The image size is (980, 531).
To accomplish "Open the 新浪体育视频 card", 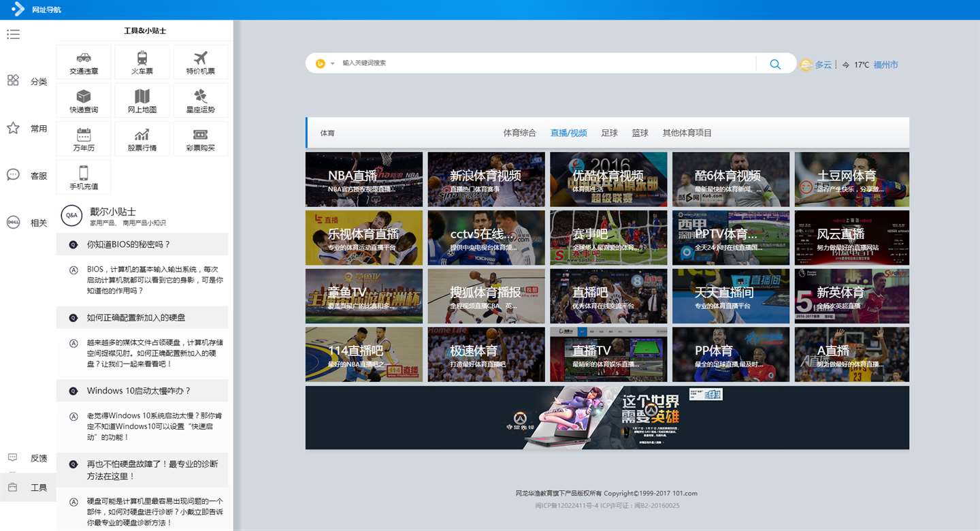I will click(487, 179).
